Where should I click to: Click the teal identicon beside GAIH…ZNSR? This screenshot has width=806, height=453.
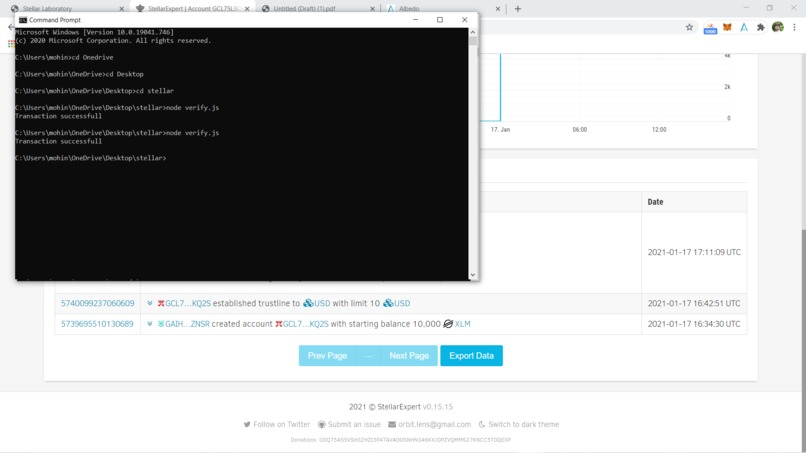161,324
